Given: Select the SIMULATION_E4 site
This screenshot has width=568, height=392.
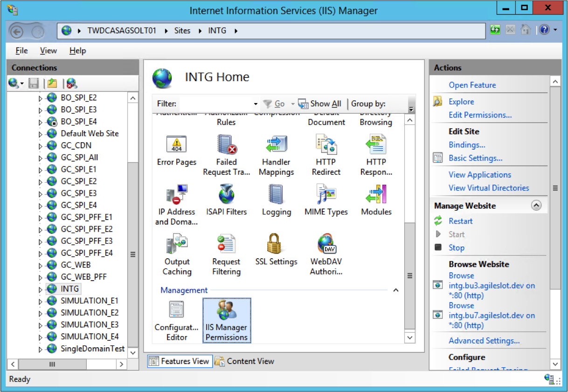Looking at the screenshot, I should click(90, 337).
